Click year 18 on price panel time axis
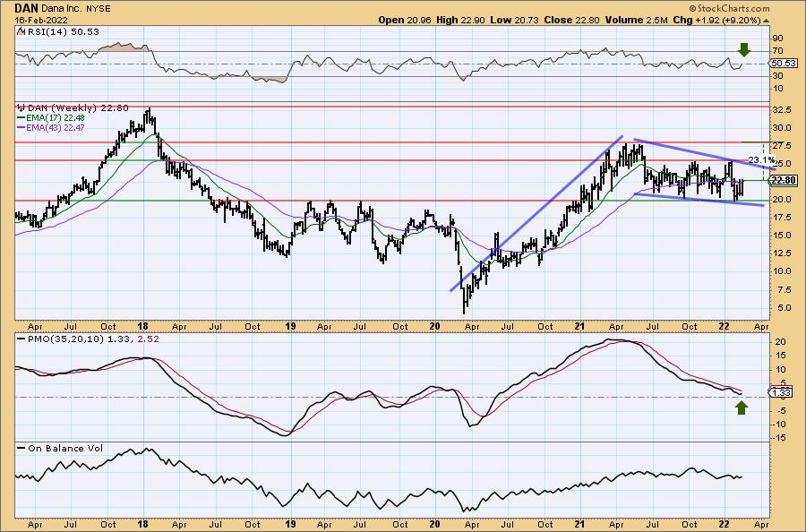The image size is (806, 532). (143, 326)
